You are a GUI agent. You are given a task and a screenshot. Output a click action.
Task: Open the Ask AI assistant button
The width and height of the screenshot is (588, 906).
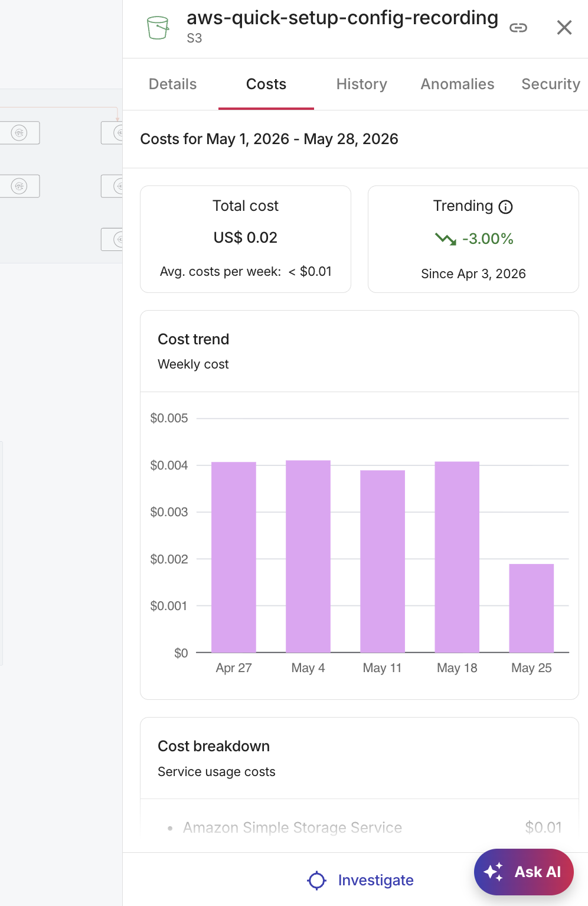click(524, 872)
